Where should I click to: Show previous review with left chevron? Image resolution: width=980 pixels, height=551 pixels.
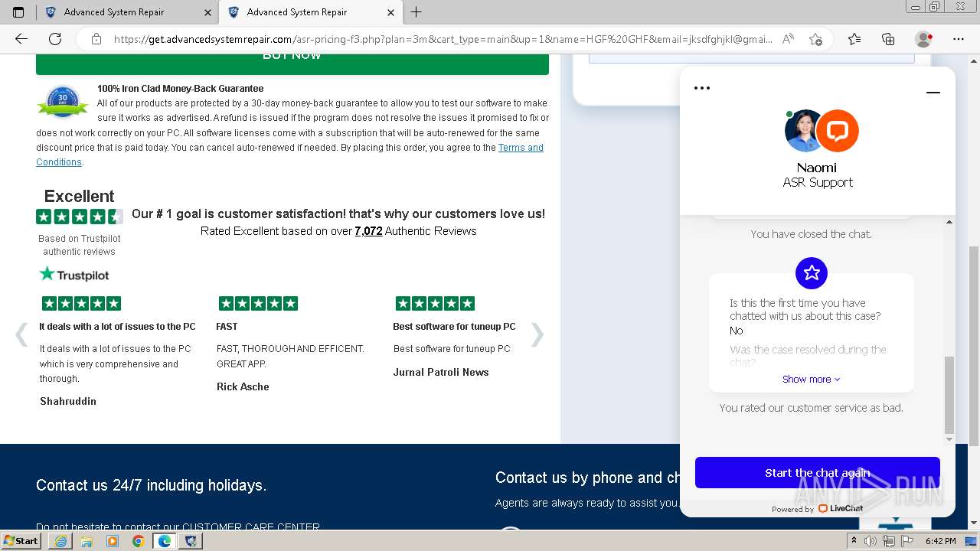[21, 334]
